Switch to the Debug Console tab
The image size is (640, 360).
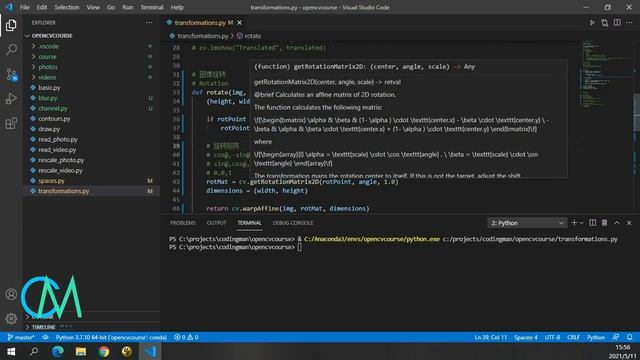tap(293, 223)
